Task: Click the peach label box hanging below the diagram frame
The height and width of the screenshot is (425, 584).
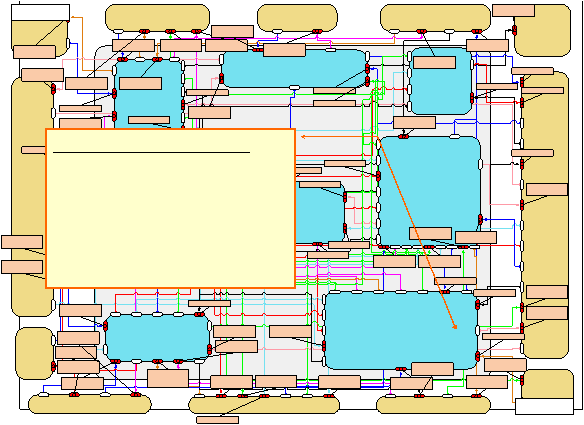Action: 218,420
